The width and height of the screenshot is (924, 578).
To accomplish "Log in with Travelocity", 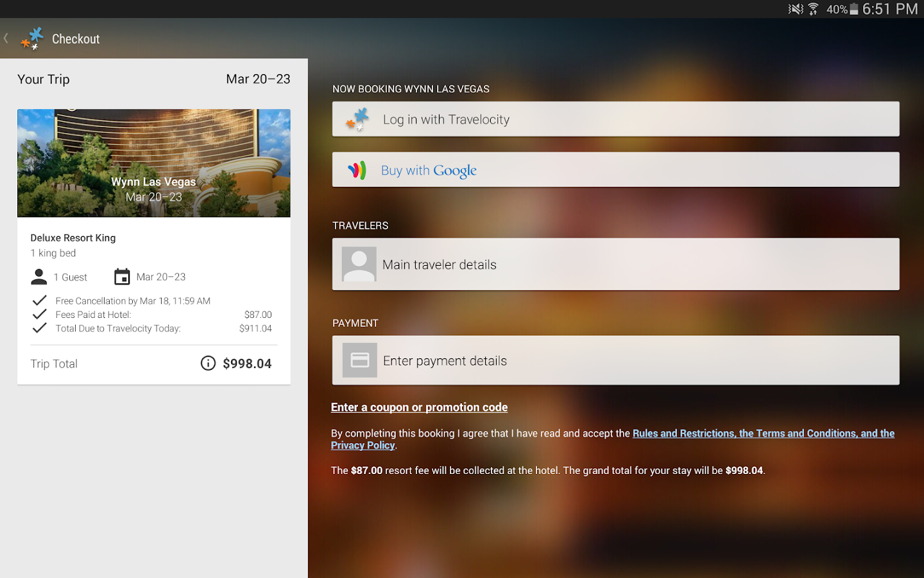I will click(x=615, y=119).
